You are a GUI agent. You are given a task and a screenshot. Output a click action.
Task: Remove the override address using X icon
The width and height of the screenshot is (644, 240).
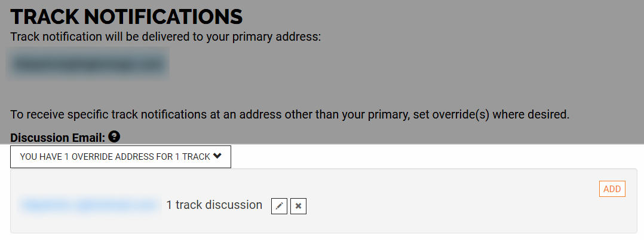pyautogui.click(x=299, y=206)
